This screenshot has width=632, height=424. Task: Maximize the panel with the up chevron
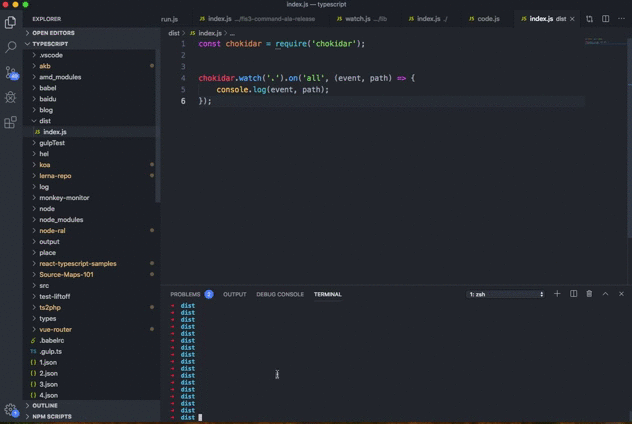605,294
